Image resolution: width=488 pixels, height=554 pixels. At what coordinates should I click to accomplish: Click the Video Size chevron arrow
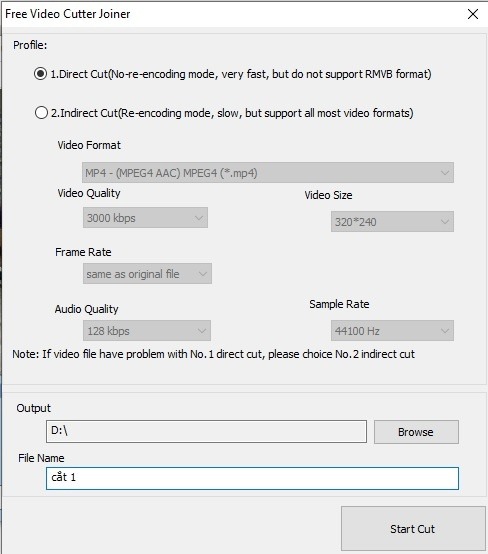pos(445,222)
